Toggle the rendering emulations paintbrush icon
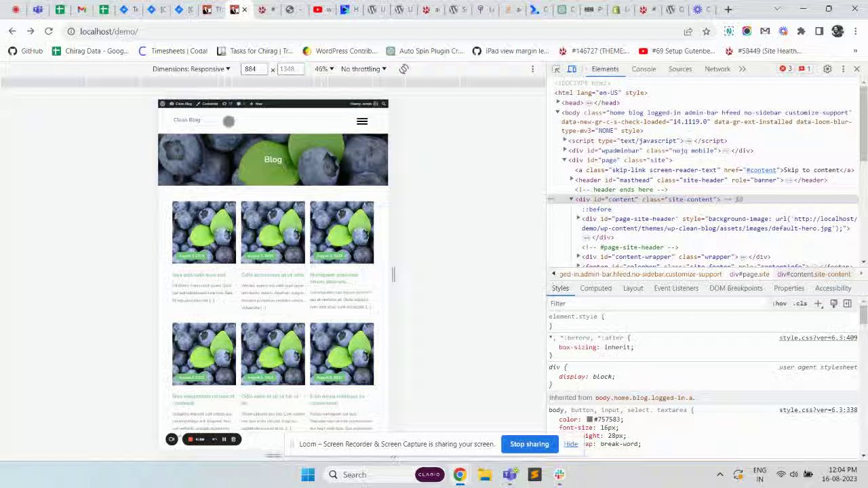 click(x=833, y=304)
